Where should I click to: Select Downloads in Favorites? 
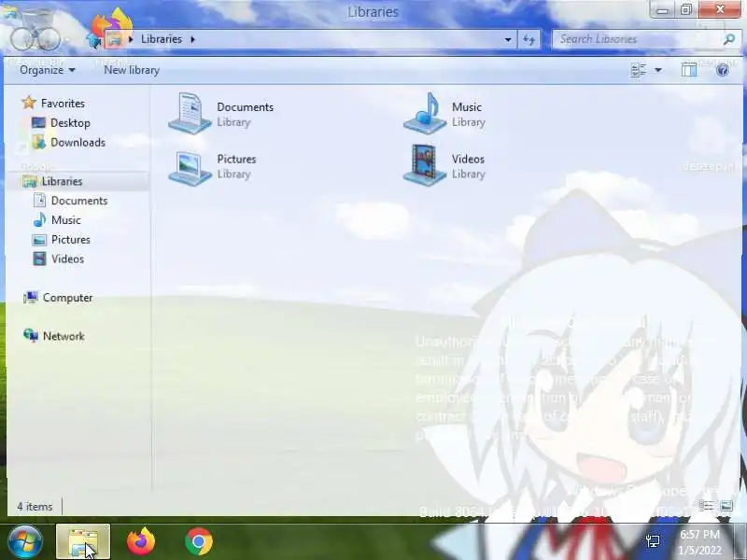[68, 142]
